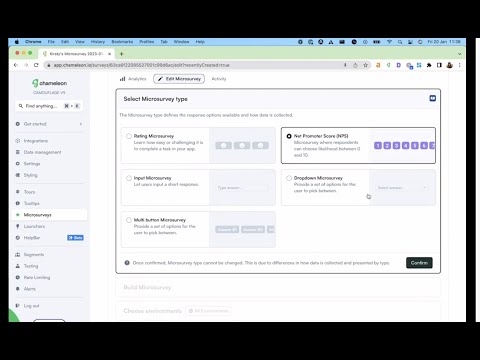Open the Chrome side panel icon
Screen dimensions: 480x360
click(439, 65)
